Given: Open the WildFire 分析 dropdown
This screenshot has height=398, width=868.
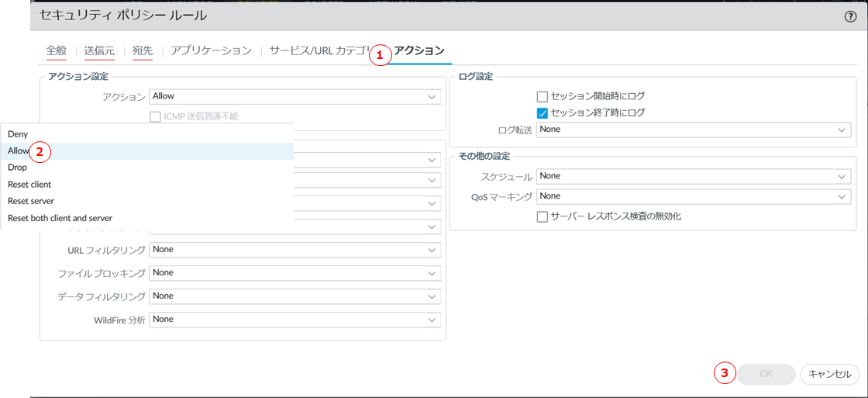Looking at the screenshot, I should (294, 320).
